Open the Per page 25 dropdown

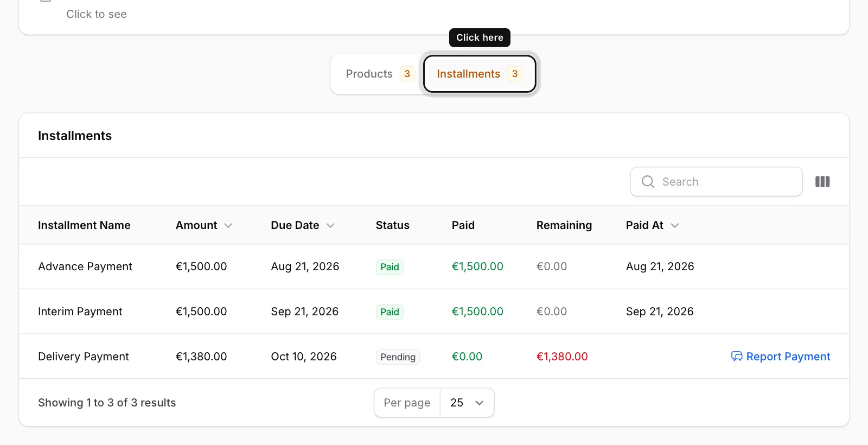tap(467, 403)
